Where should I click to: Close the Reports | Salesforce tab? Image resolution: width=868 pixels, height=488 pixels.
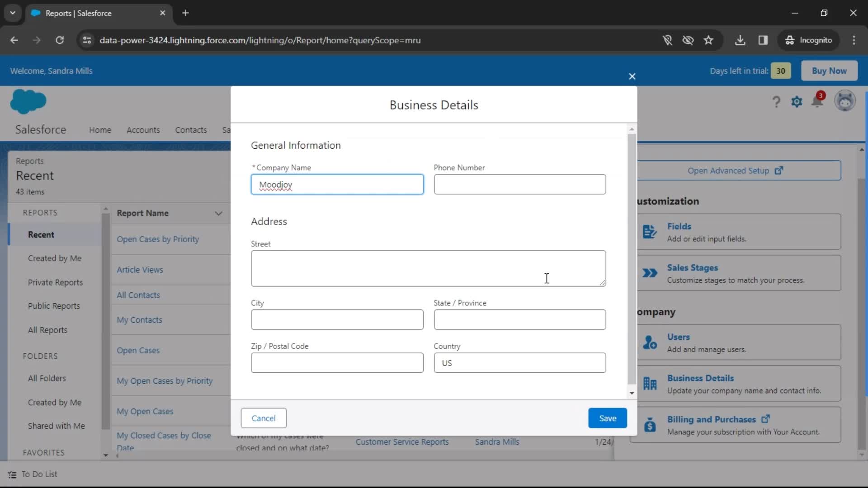[163, 13]
